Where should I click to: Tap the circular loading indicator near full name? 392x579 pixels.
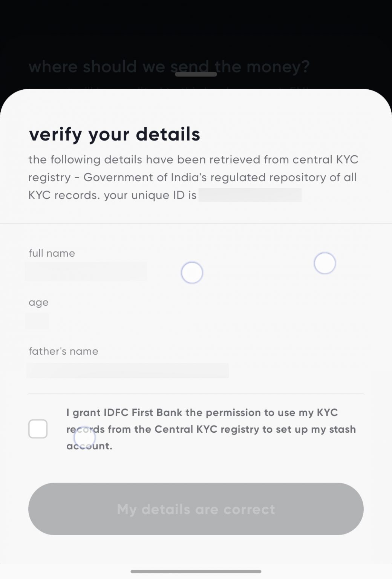tap(192, 272)
